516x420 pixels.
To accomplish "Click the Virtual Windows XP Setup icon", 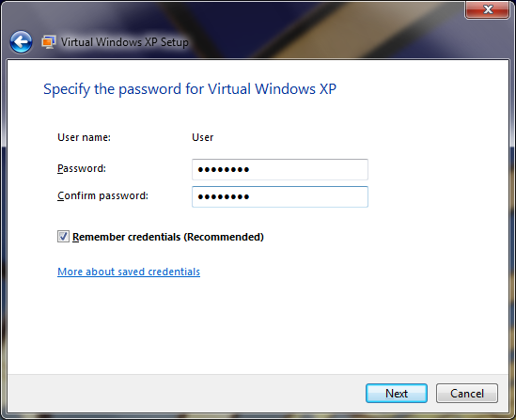I will (49, 42).
